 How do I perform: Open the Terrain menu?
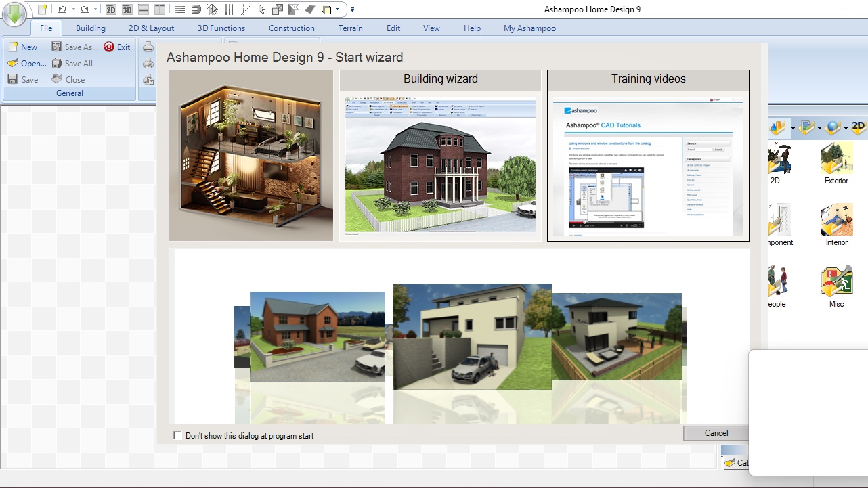[x=350, y=28]
